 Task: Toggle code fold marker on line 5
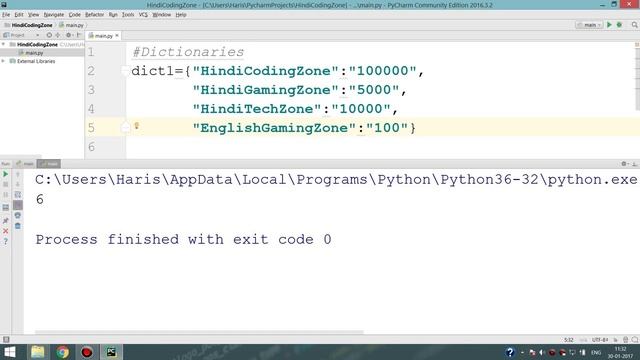tap(125, 128)
